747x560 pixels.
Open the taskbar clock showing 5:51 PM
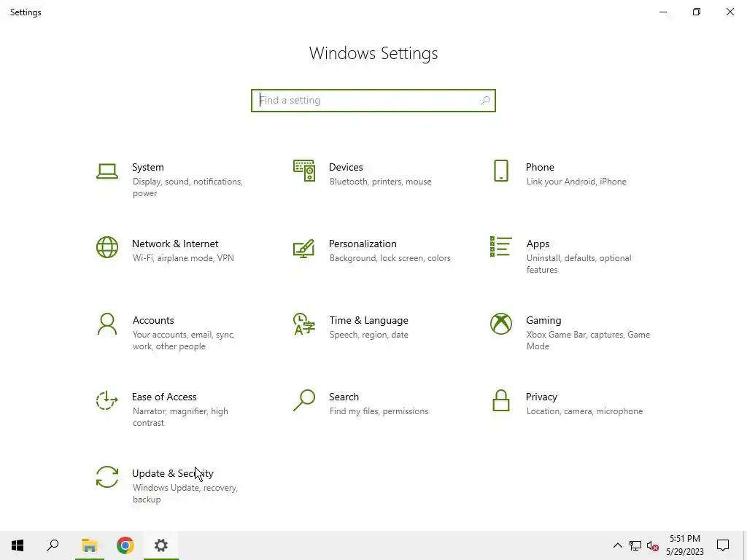tap(685, 545)
